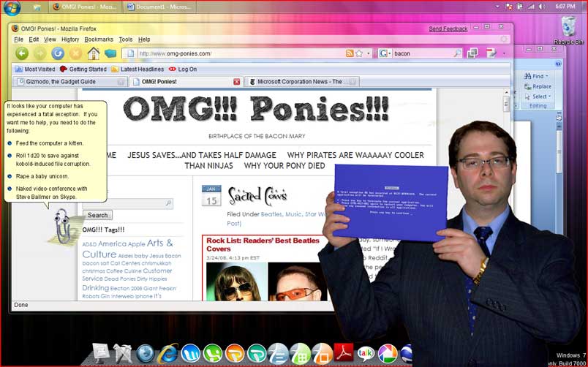This screenshot has width=588, height=367.
Task: Click in the Firefox URL field
Action: (240, 53)
